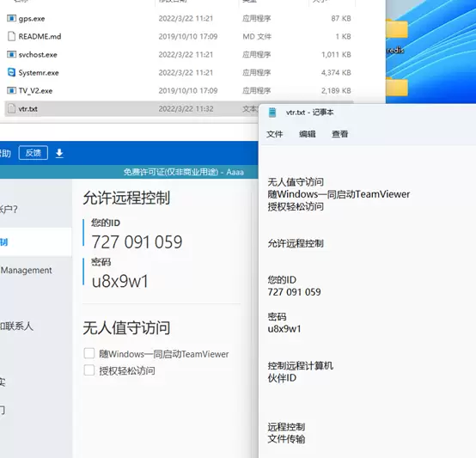Click TeamViewer ID 727 091 059
This screenshot has width=476, height=458.
coord(137,242)
